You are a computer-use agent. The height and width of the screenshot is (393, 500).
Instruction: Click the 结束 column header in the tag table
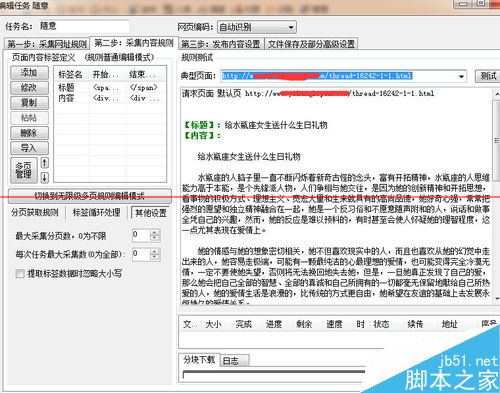(146, 74)
